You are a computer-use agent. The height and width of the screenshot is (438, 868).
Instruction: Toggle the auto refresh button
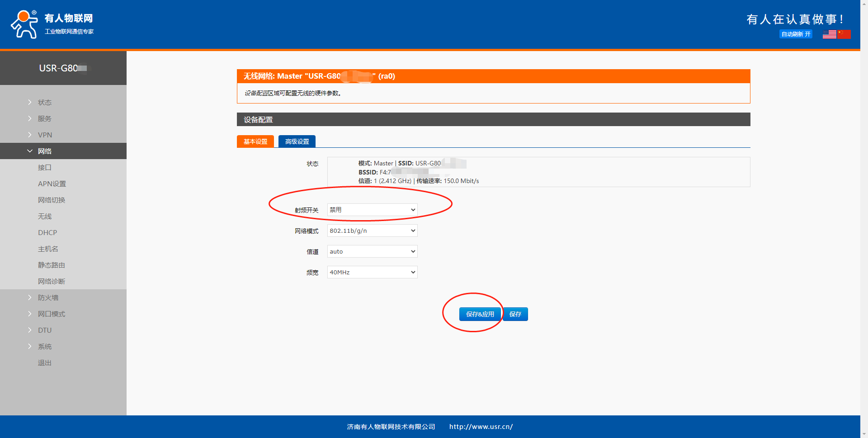[x=796, y=34]
